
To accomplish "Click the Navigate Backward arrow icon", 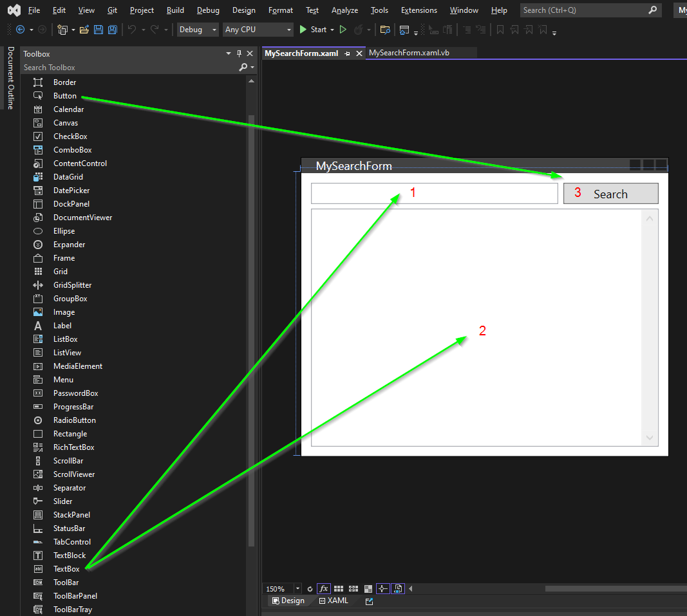I will pos(20,30).
